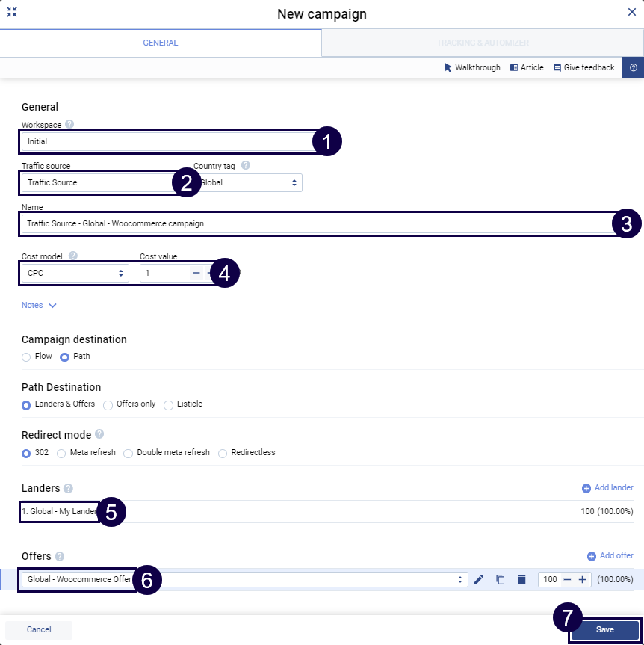Click the Workspace help tooltip icon
This screenshot has width=644, height=645.
pyautogui.click(x=69, y=125)
